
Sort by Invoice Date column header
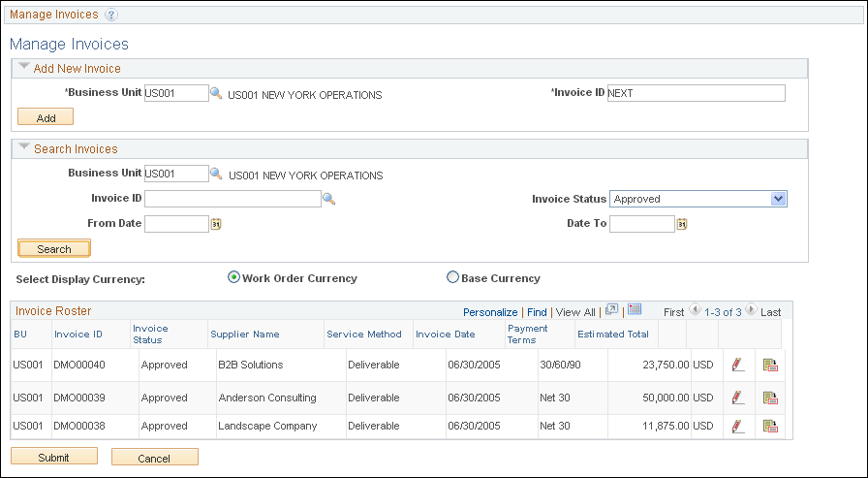tap(445, 334)
